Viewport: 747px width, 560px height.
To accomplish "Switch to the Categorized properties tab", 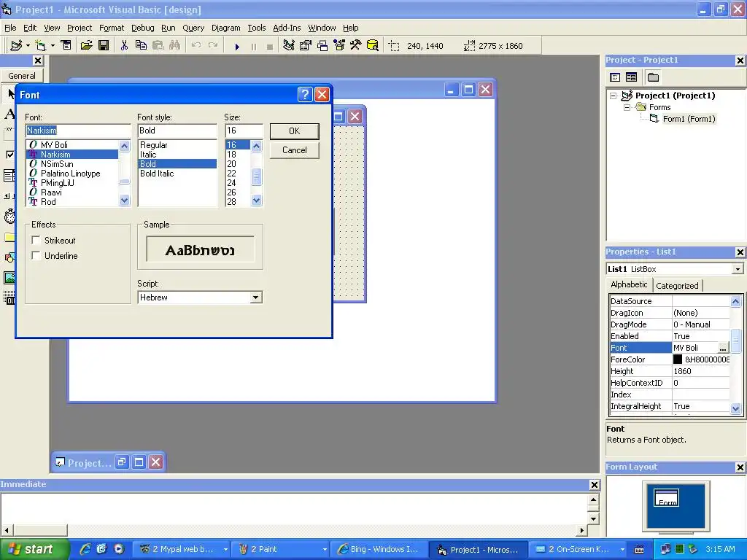I will [677, 286].
